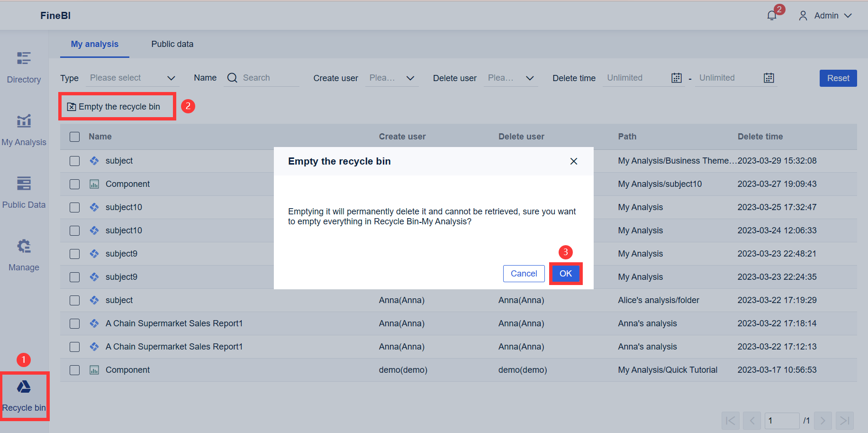Viewport: 868px width, 433px height.
Task: Click the page number input field
Action: click(x=782, y=420)
